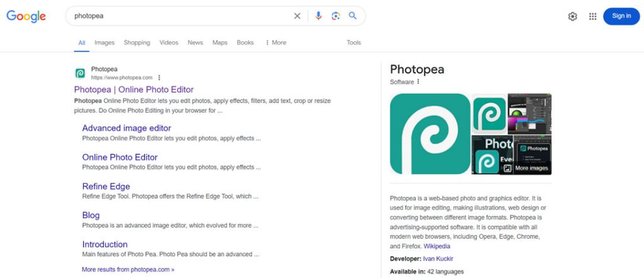Switch to the Images tab
This screenshot has height=278, width=644.
click(x=104, y=43)
